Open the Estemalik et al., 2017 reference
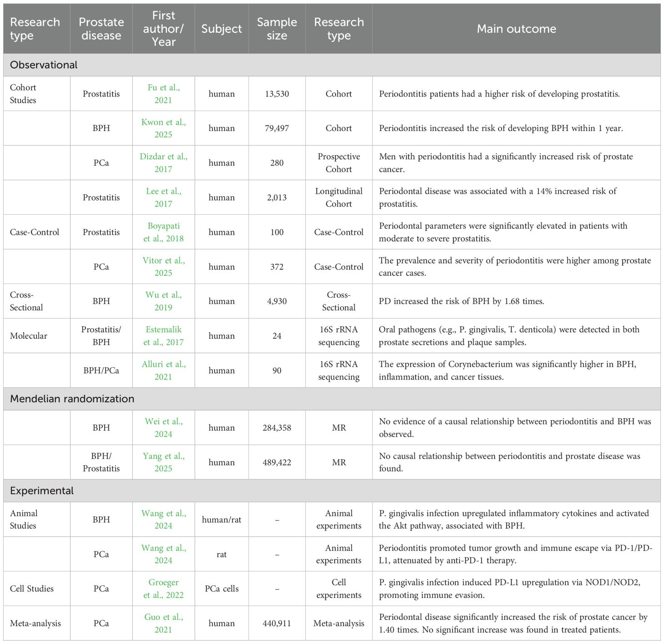Viewport: 664px width, 644px height. click(x=163, y=336)
